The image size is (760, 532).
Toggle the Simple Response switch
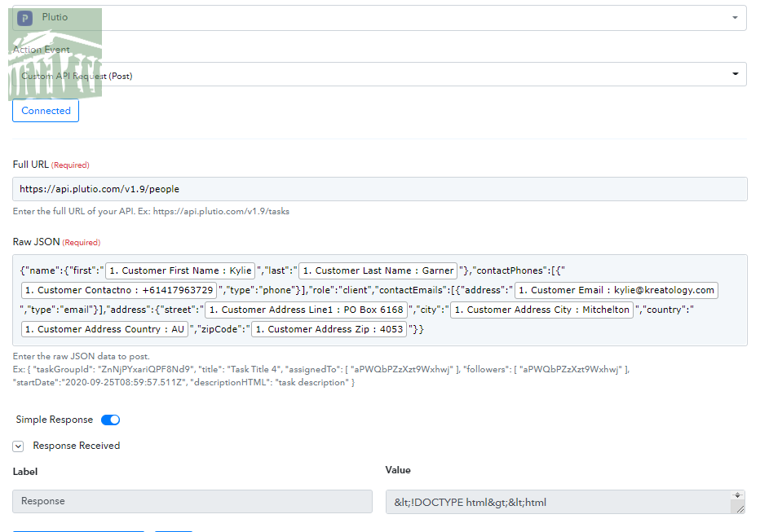point(111,420)
